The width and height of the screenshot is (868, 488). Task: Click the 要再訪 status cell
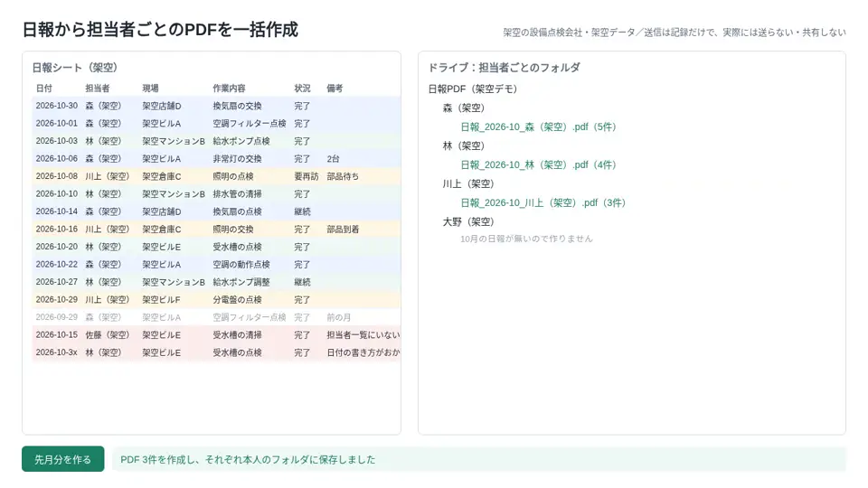click(307, 176)
